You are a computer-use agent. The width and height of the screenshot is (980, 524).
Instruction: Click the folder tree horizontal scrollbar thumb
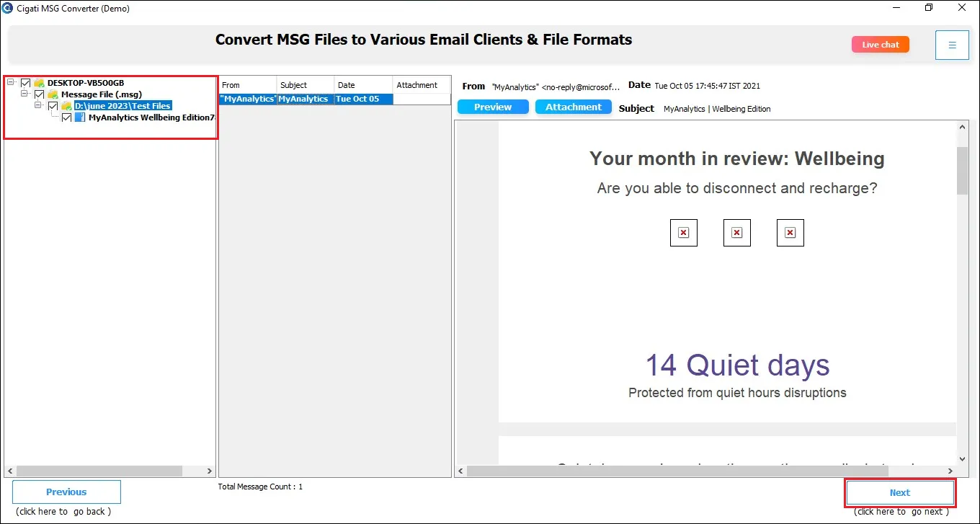[99, 471]
